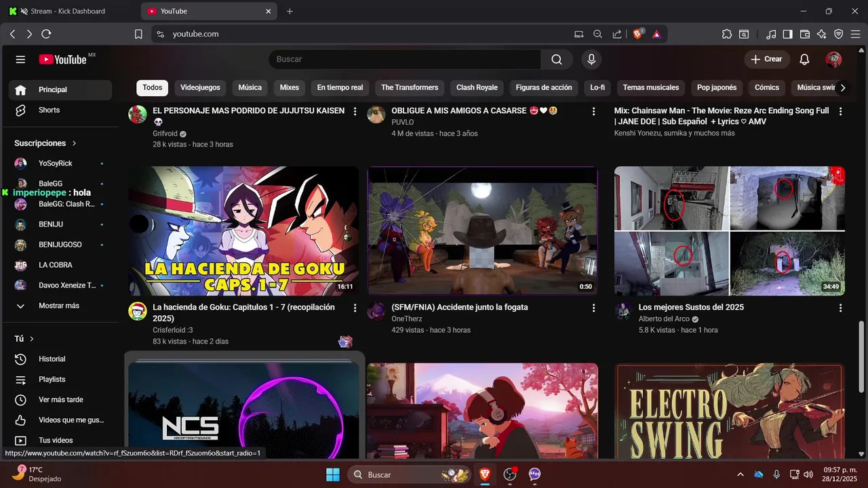Open more options for La hacienda de Goku video

click(x=355, y=308)
